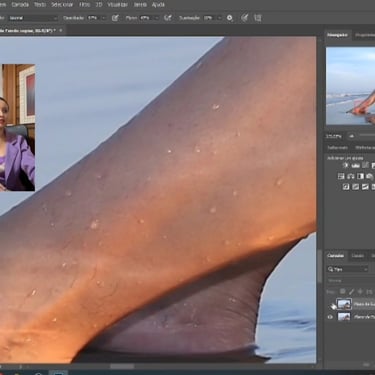375x375 pixels.
Task: Toggle visibility of Plano de Fundo copiar layer
Action: coord(331,304)
